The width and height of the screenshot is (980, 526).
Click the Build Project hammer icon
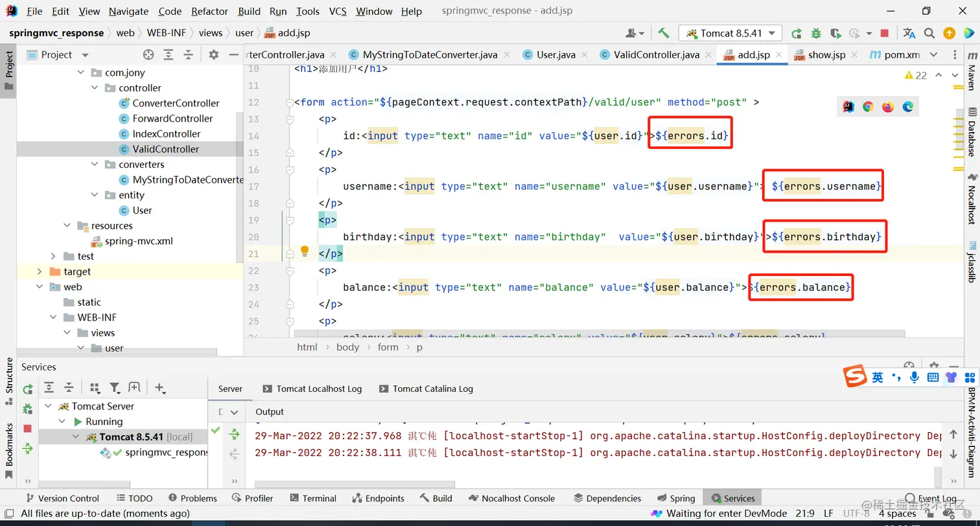[663, 33]
